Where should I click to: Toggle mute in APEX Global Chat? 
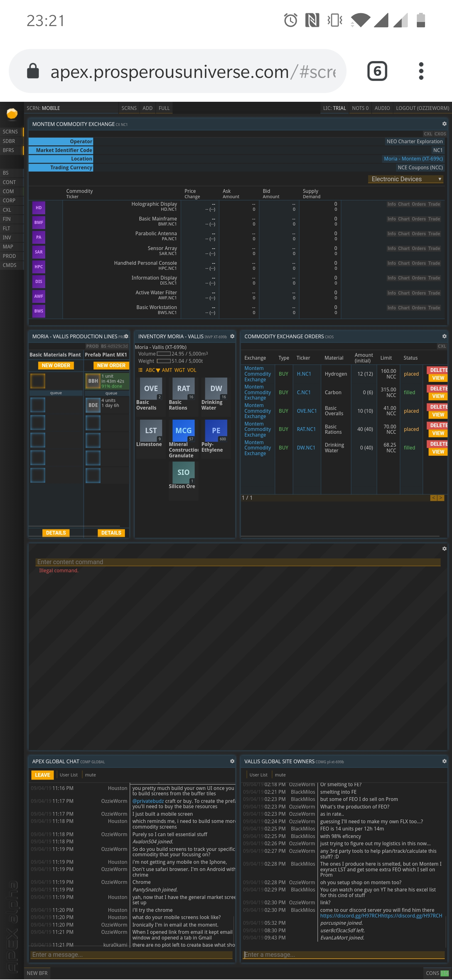point(90,775)
